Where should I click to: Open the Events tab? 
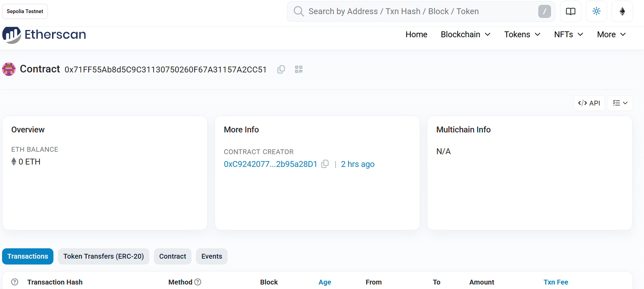(212, 256)
